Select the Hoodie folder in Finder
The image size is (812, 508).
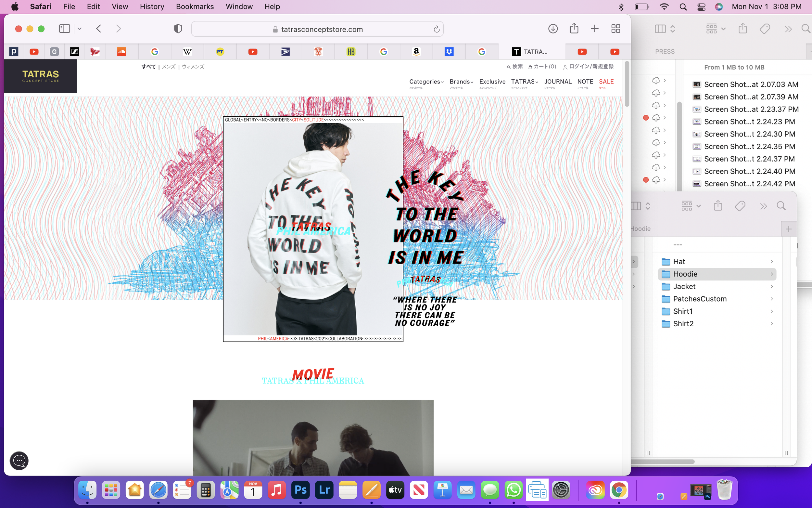(717, 274)
